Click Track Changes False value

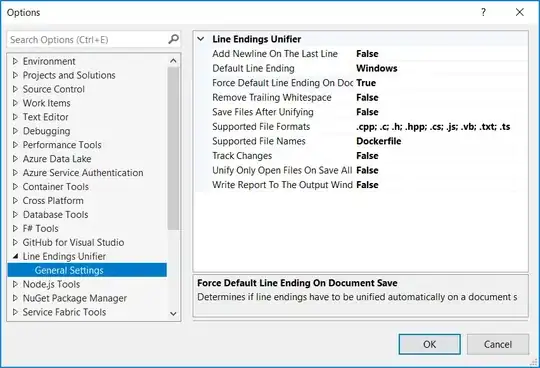coord(367,156)
